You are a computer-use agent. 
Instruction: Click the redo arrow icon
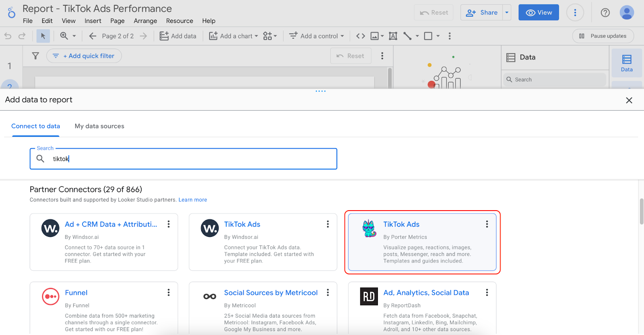point(22,36)
